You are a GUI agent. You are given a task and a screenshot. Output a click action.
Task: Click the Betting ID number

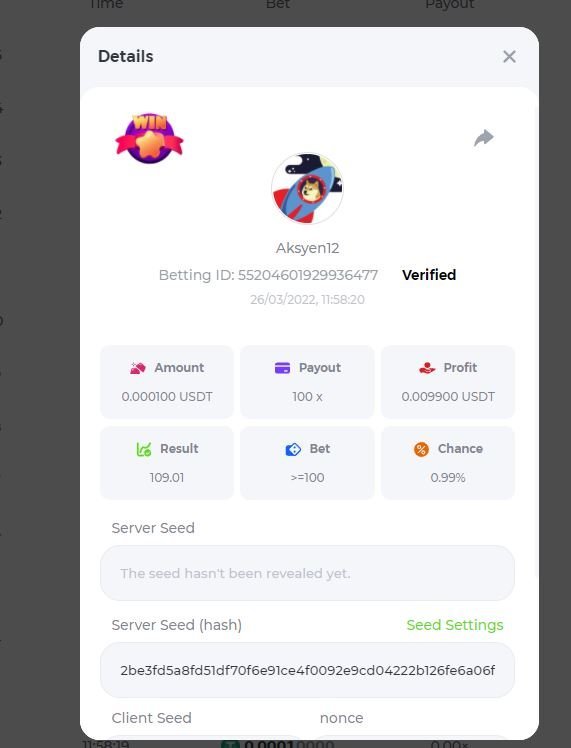point(308,275)
